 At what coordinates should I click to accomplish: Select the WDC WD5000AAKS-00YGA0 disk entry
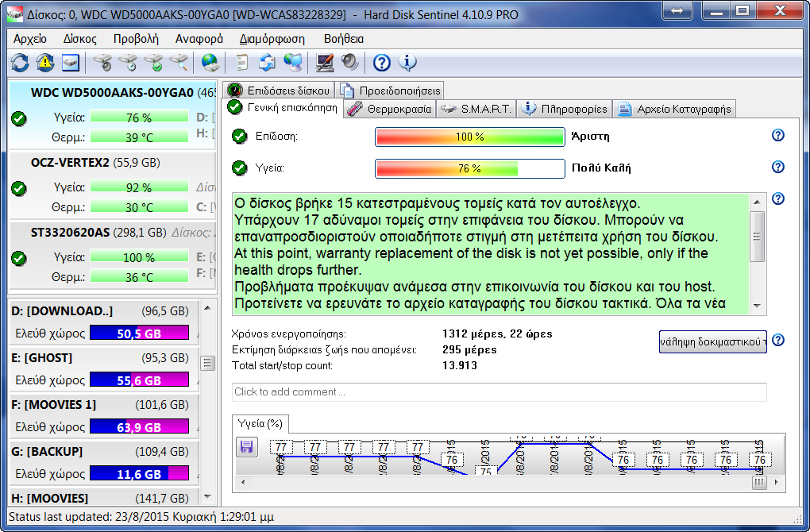pyautogui.click(x=113, y=116)
